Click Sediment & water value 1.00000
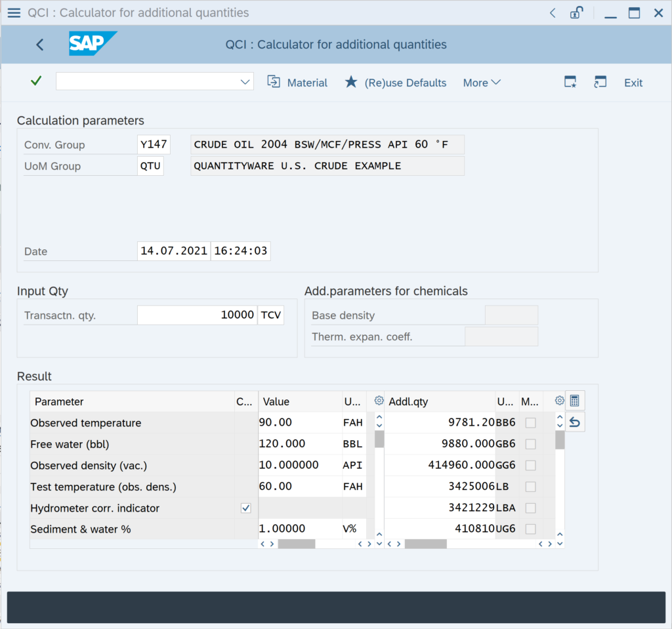Screen dimensions: 672x629 (x=300, y=529)
